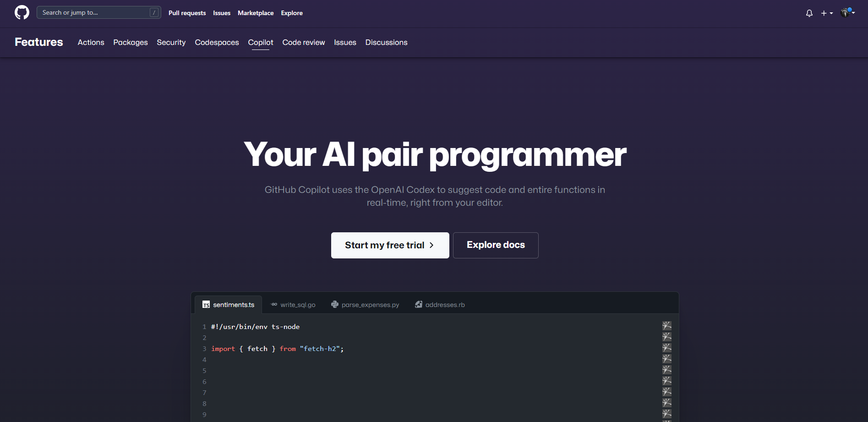
Task: Go to Marketplace
Action: click(x=256, y=13)
